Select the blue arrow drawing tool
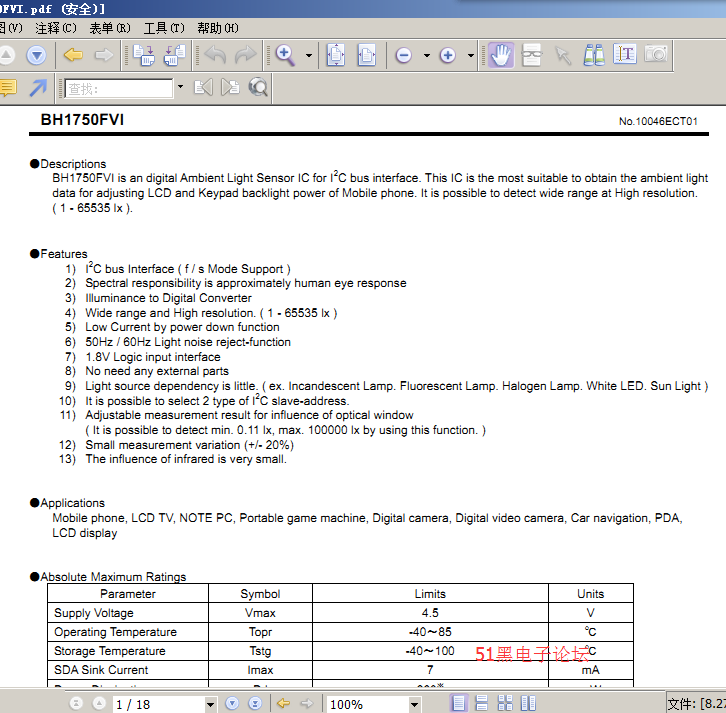The width and height of the screenshot is (726, 713). (38, 87)
